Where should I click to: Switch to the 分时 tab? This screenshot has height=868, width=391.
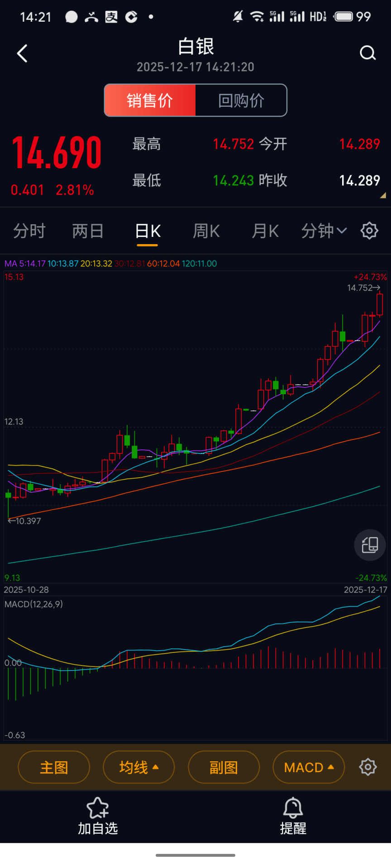29,231
